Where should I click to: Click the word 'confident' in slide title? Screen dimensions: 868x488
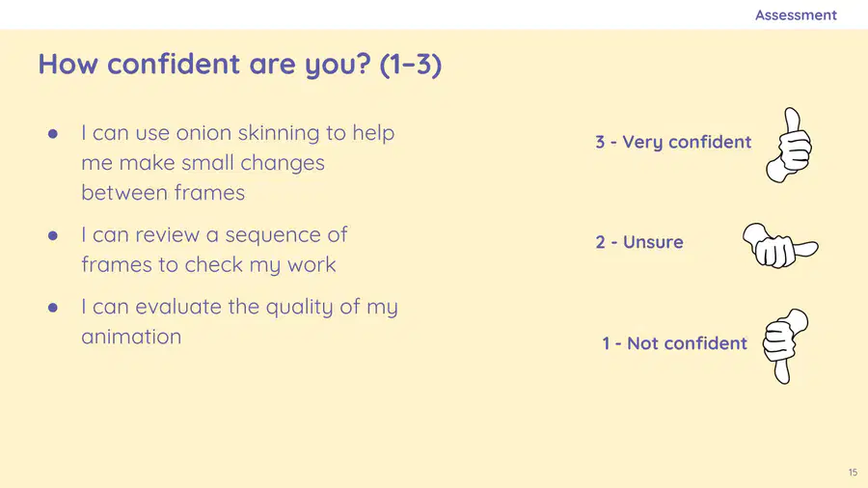pos(174,64)
